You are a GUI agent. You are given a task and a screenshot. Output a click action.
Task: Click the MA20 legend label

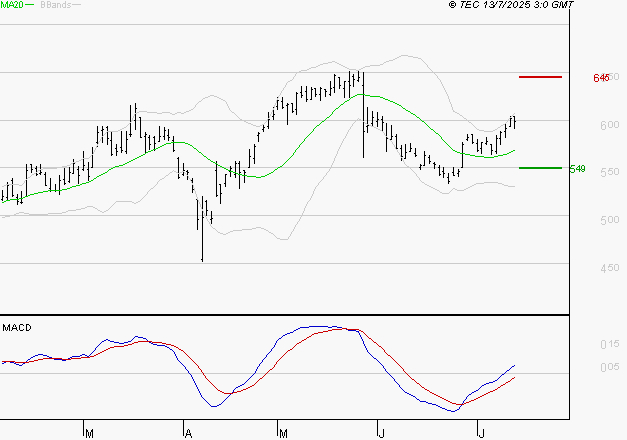12,5
